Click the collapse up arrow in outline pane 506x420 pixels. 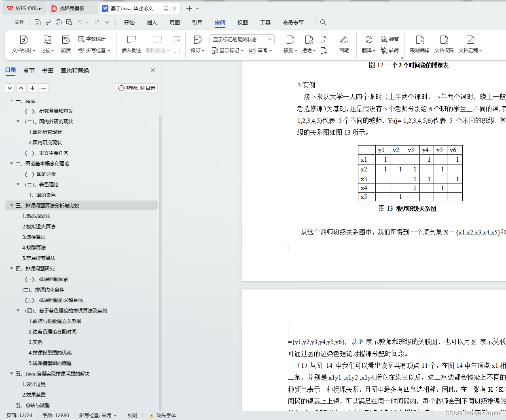(21, 88)
